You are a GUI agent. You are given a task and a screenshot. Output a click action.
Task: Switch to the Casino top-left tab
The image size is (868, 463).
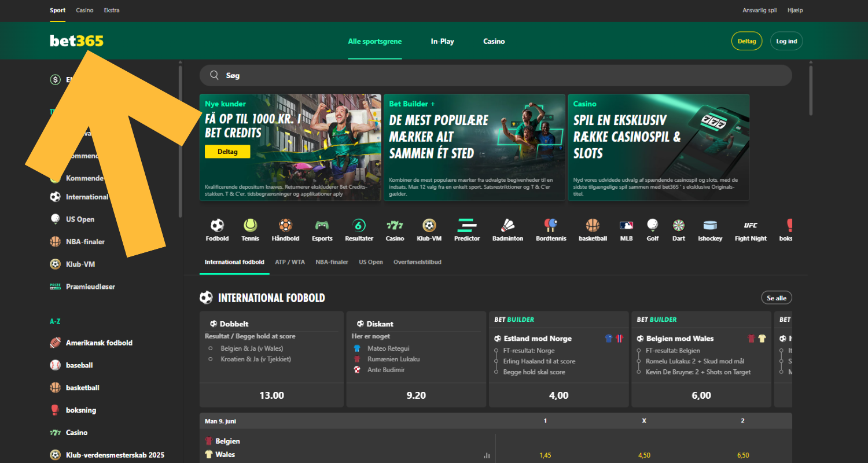pos(84,10)
